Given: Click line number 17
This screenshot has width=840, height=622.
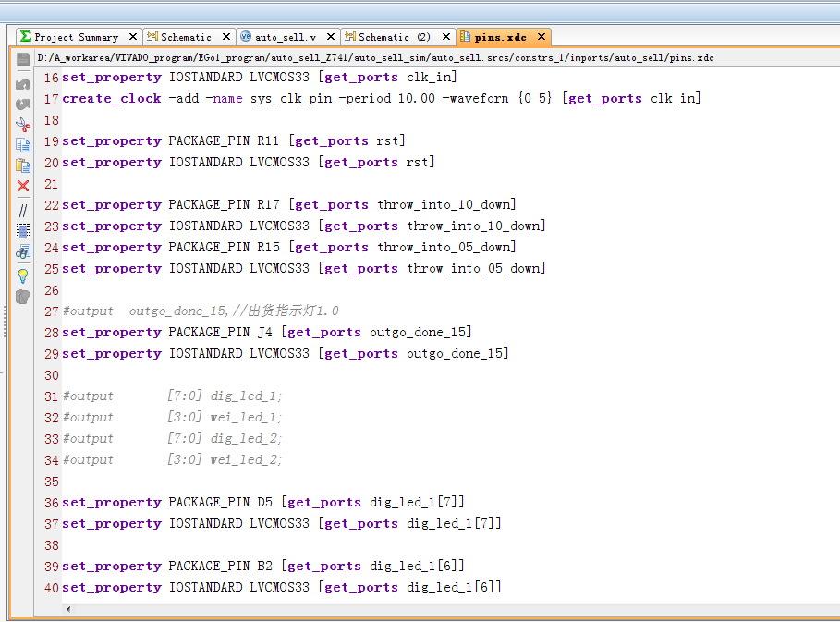Looking at the screenshot, I should 52,99.
